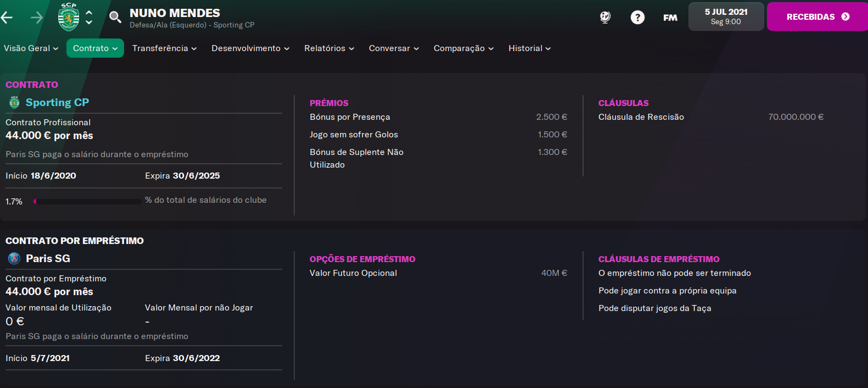Click the club salary percentage bar
The height and width of the screenshot is (388, 868).
click(x=87, y=202)
